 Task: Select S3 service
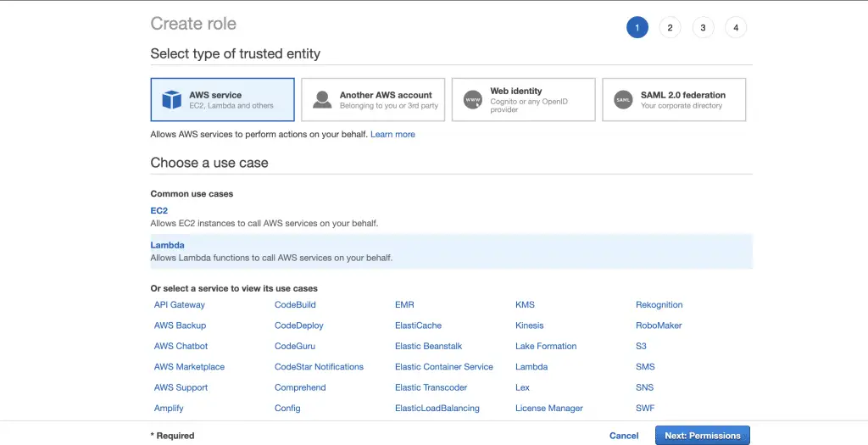(641, 347)
